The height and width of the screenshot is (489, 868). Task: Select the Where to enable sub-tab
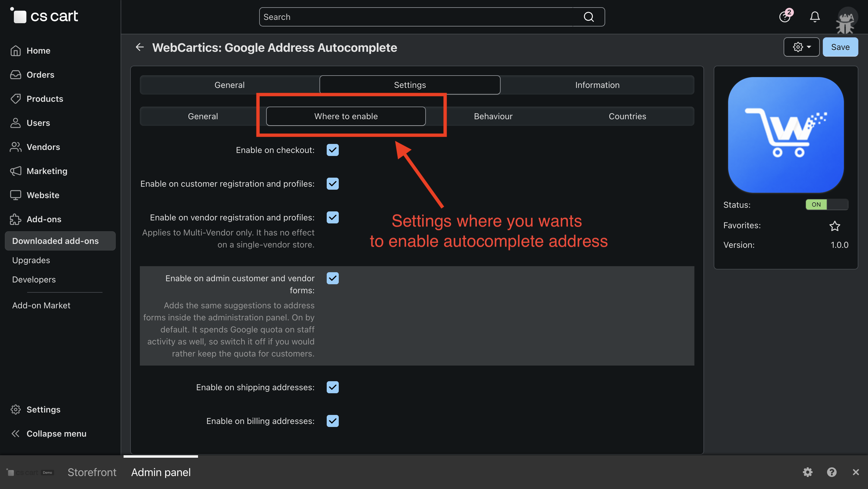[346, 116]
